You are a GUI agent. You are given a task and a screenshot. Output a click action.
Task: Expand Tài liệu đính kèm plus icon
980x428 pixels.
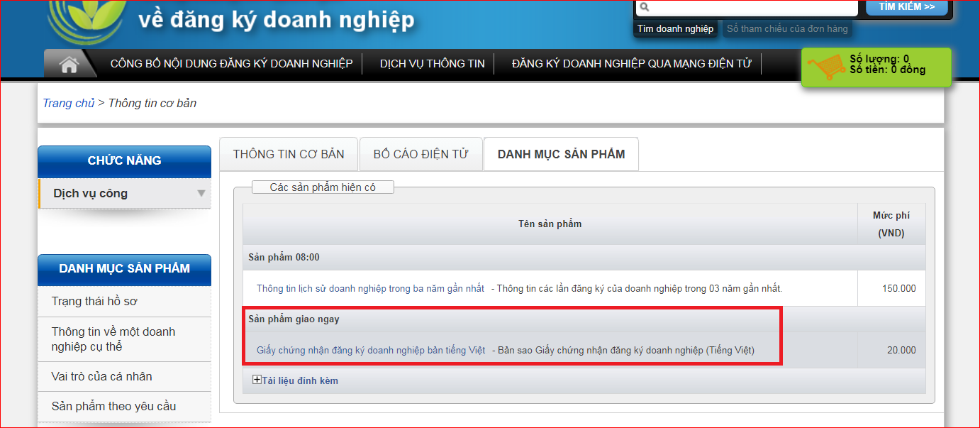point(257,380)
